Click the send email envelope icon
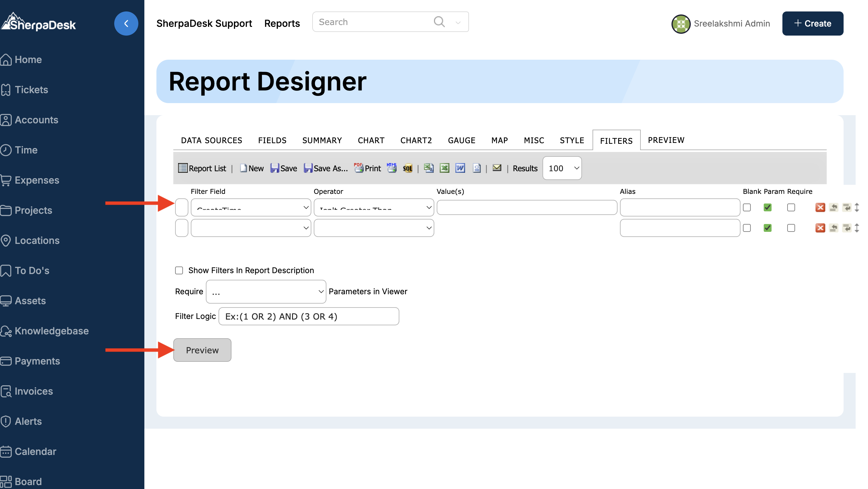 [497, 168]
